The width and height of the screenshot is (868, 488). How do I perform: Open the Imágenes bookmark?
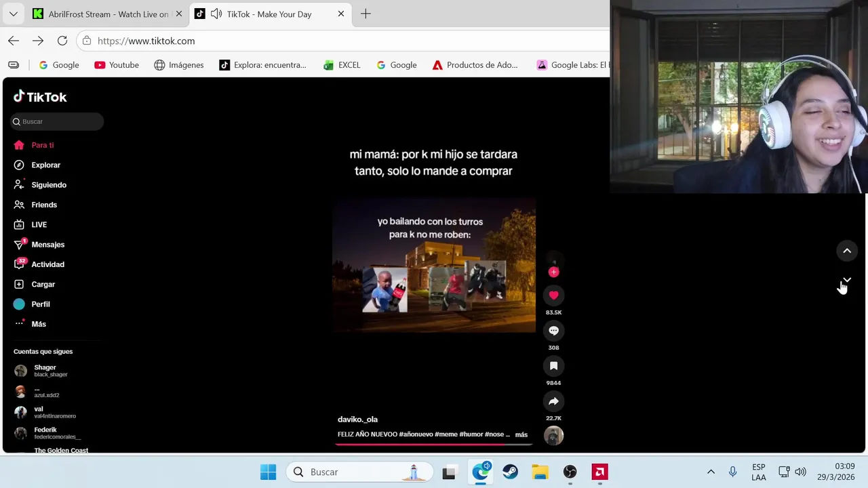(x=179, y=65)
